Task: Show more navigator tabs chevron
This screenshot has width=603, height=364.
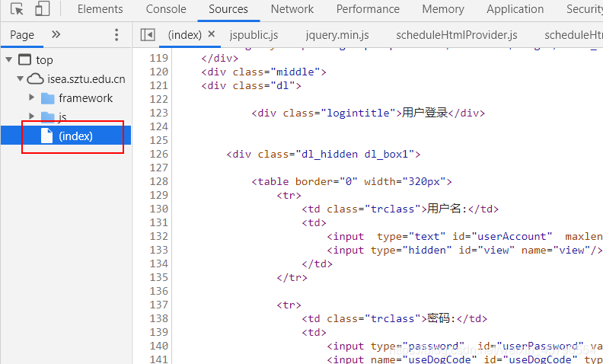Action: [56, 35]
